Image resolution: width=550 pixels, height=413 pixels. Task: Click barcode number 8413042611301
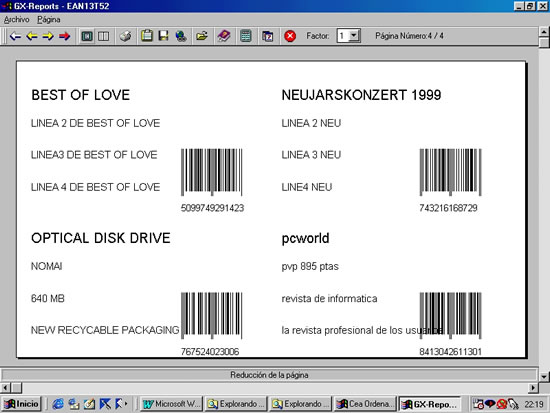[450, 352]
